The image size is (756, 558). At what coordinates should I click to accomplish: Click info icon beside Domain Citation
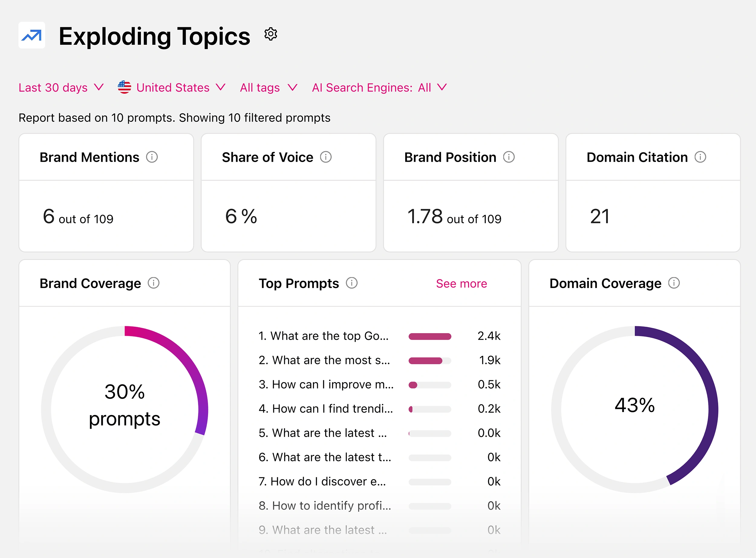(x=700, y=157)
